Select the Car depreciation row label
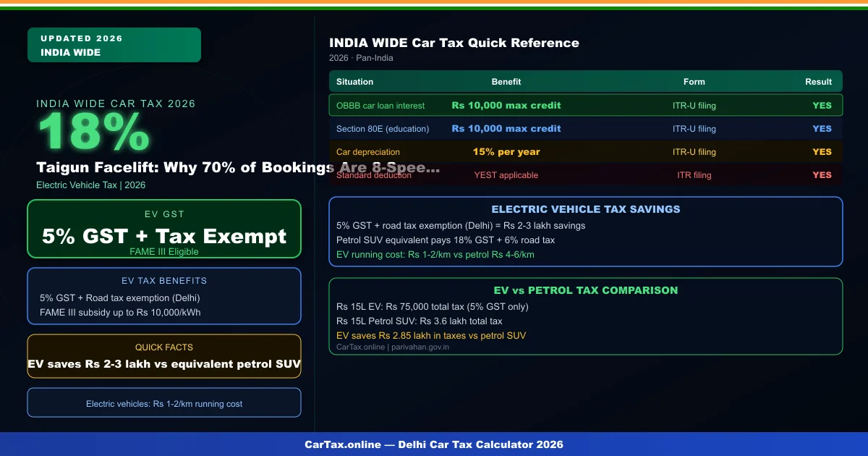Image resolution: width=868 pixels, height=456 pixels. coord(368,152)
